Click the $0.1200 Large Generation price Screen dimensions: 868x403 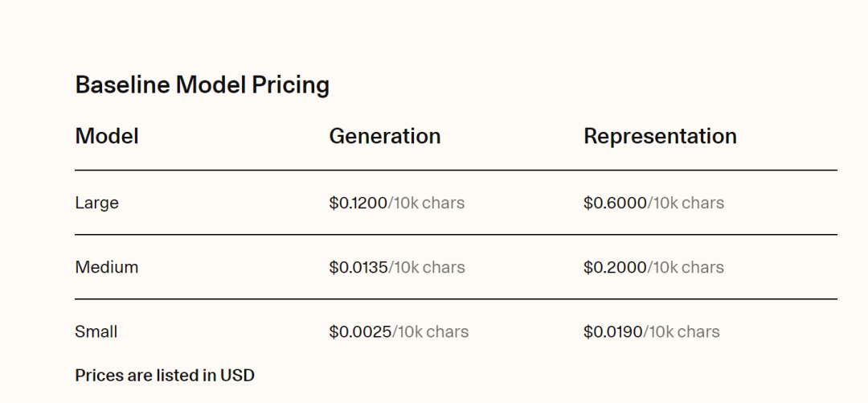358,203
